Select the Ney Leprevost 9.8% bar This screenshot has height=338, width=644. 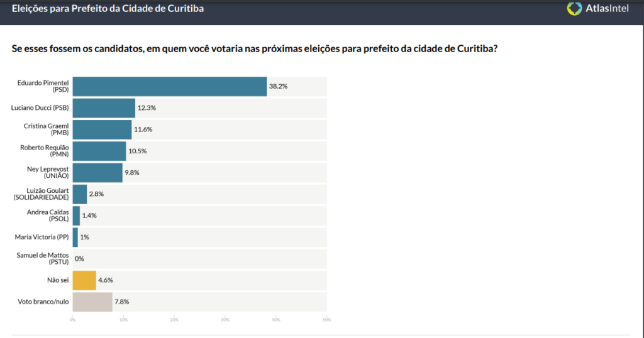click(x=97, y=173)
